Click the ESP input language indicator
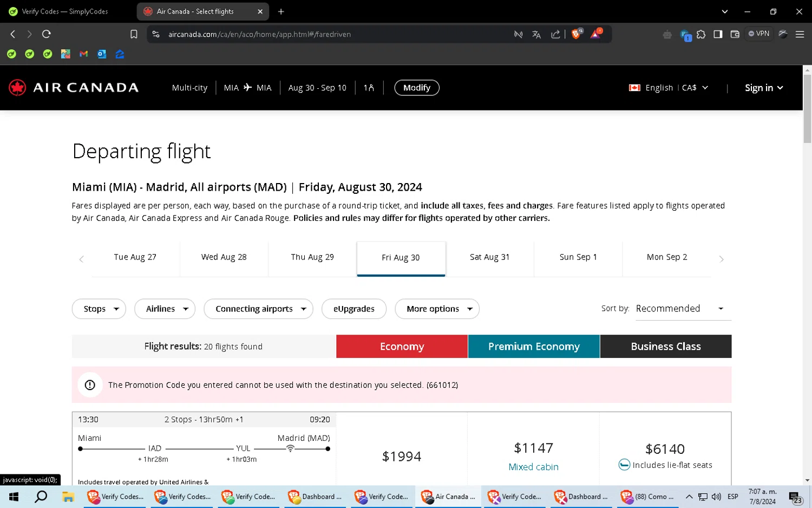812x508 pixels. click(733, 497)
